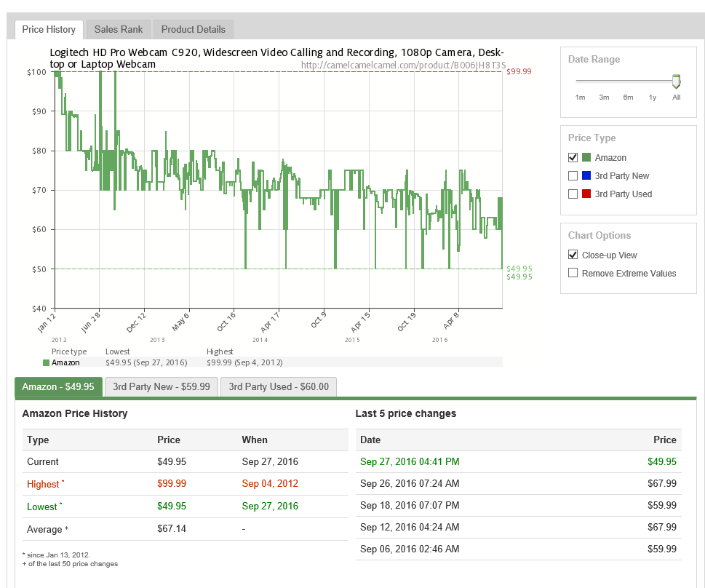Screen dimensions: 705x588
Task: Click the red 3rd Party Used swatch
Action: click(586, 194)
